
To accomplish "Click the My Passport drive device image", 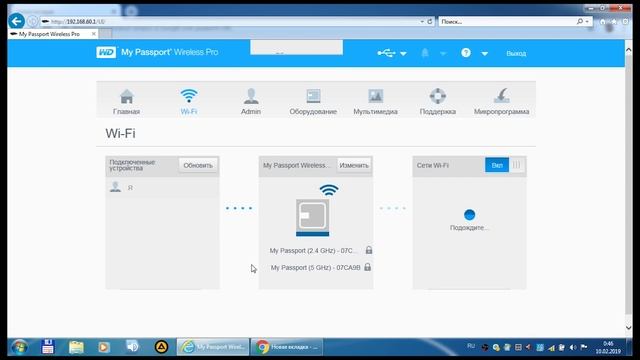I will tap(313, 218).
